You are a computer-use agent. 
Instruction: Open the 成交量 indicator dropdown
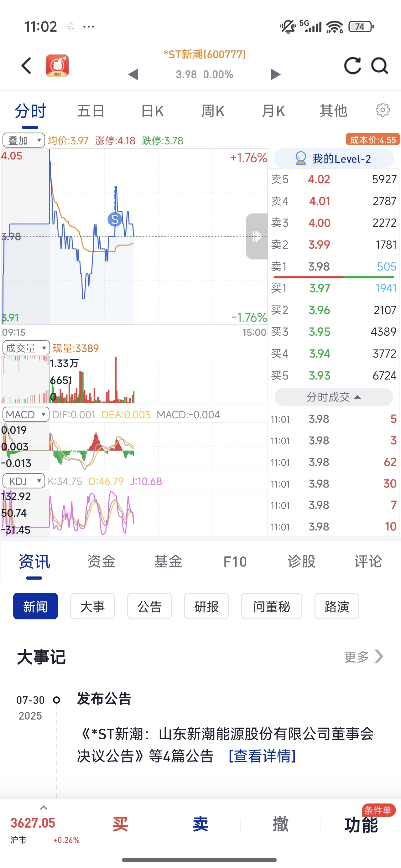tap(26, 348)
